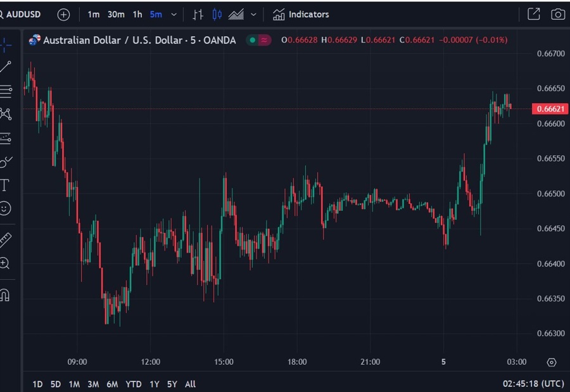
Task: Select the crosshair cursor tool
Action: pos(6,46)
